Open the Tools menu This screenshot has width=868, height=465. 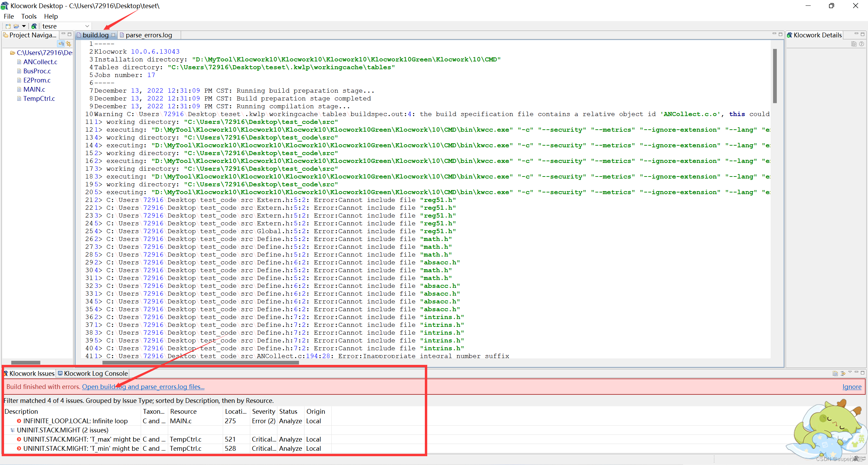[x=28, y=16]
